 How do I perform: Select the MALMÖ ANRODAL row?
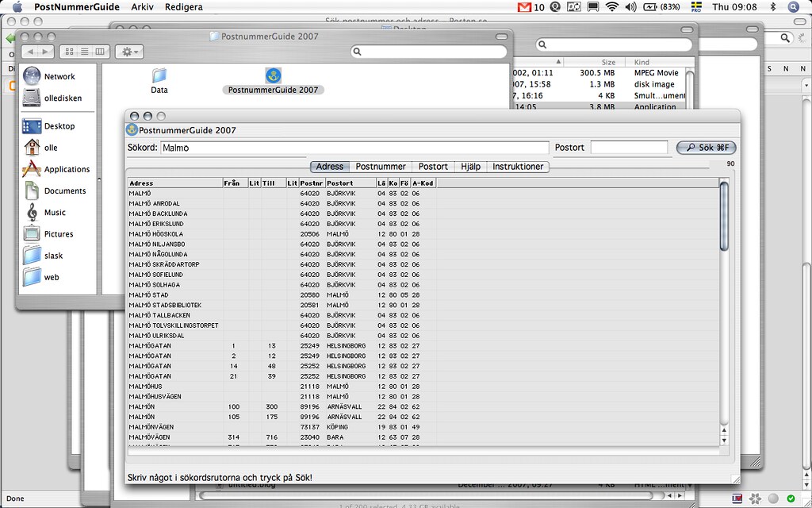coord(423,203)
